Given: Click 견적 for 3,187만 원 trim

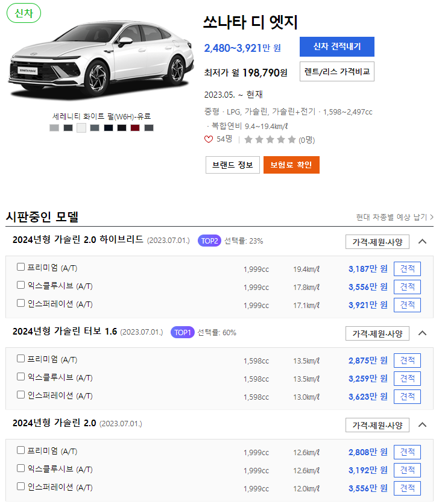Looking at the screenshot, I should (407, 269).
